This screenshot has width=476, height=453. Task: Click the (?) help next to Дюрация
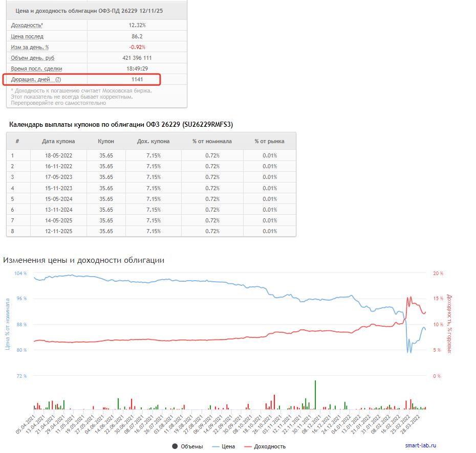[x=58, y=79]
